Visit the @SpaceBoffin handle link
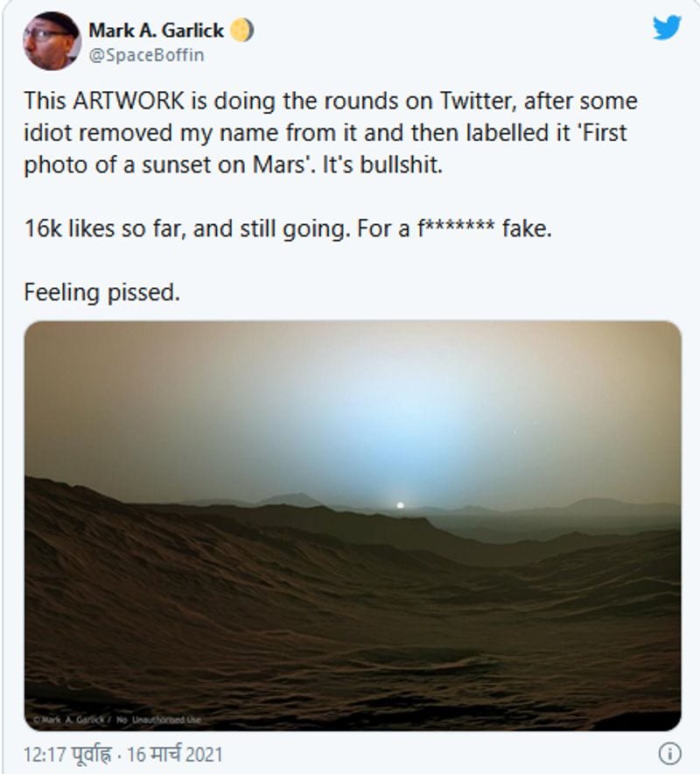700x774 pixels. click(146, 55)
